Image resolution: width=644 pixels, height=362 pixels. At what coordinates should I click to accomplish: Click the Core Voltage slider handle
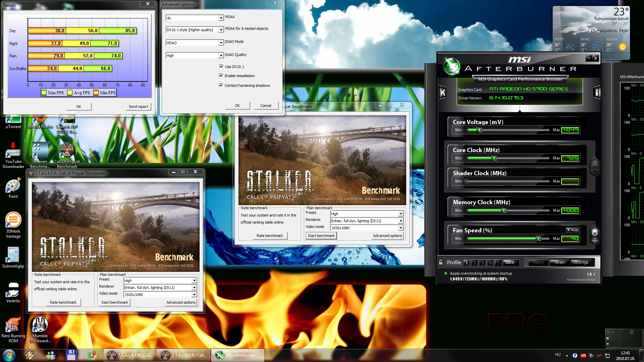[480, 130]
